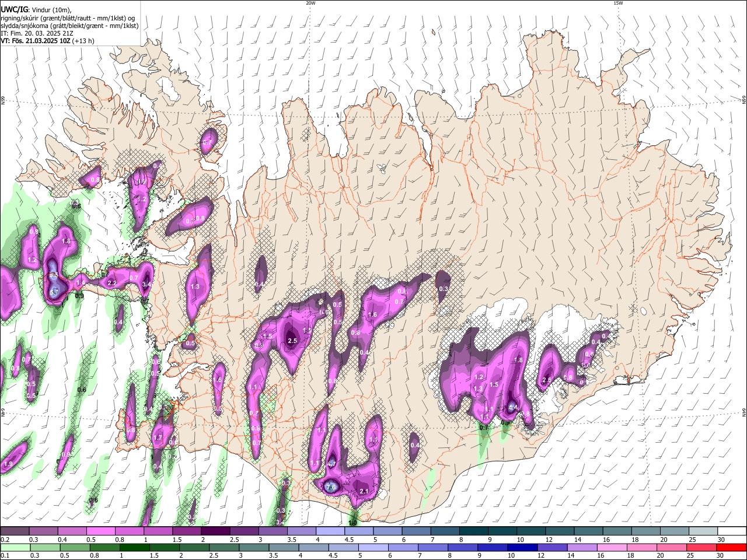This screenshot has height=560, width=747.
Task: Pick the red swatch labeled 30 in lower scale
Action: click(732, 547)
